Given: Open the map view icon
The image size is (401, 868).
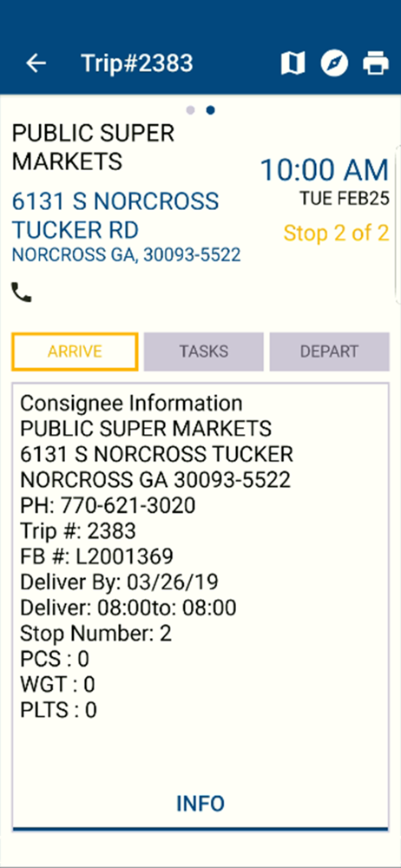Looking at the screenshot, I should (x=293, y=63).
